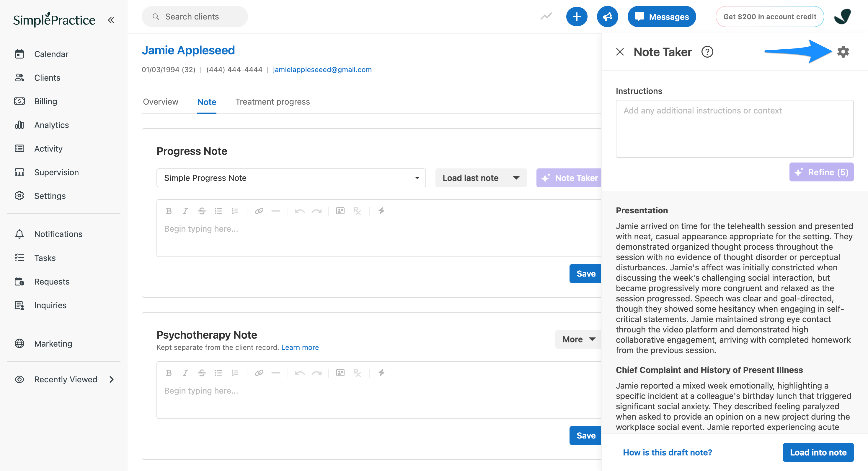Expand the Load last note dropdown arrow

pos(516,178)
